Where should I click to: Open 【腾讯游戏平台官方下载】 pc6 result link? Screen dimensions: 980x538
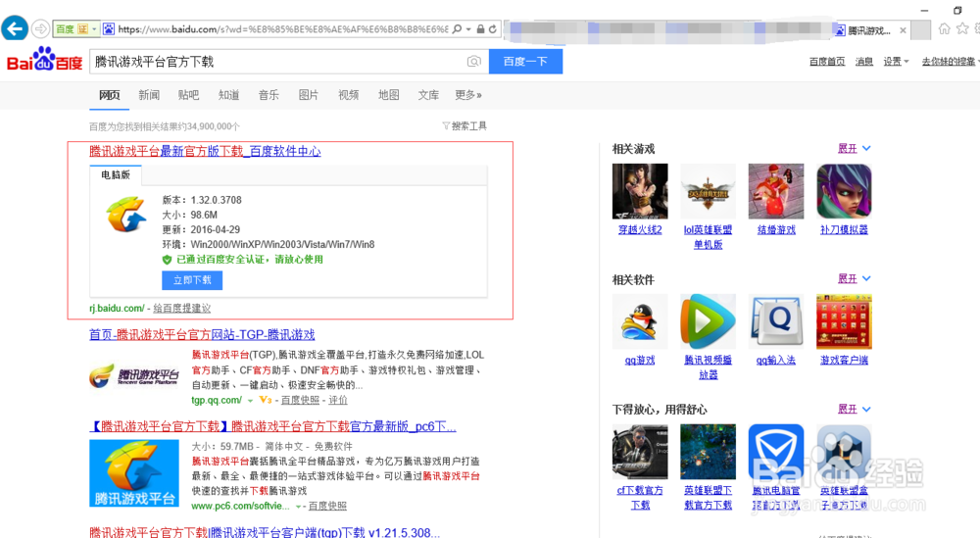click(x=272, y=427)
